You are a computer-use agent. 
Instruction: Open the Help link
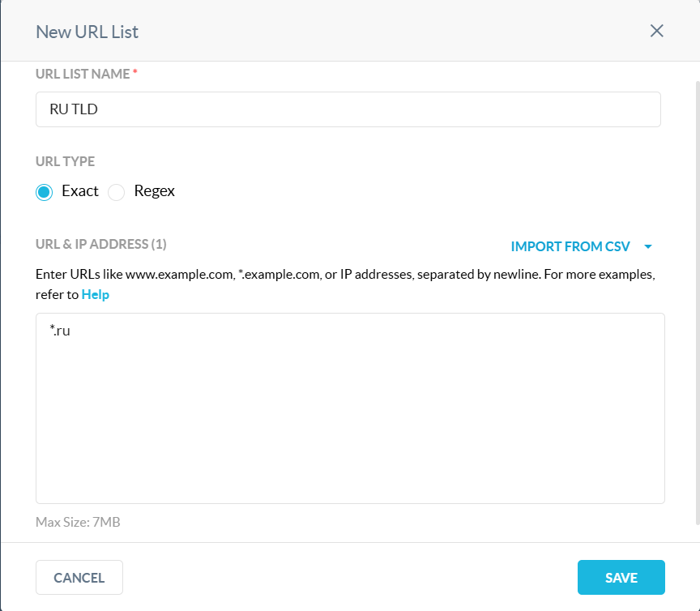pyautogui.click(x=95, y=294)
